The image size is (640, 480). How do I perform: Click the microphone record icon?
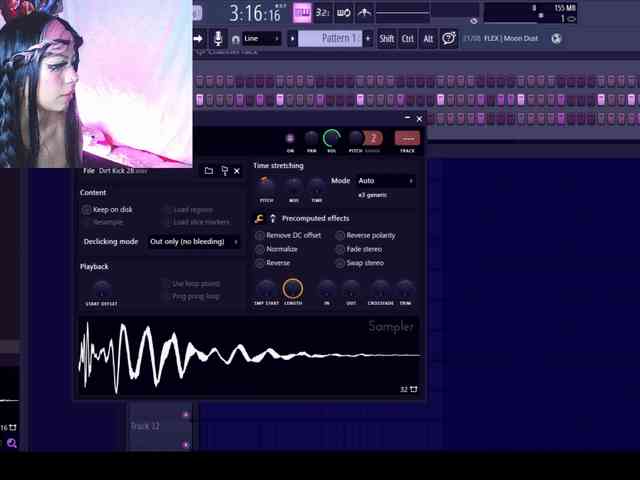pos(219,38)
